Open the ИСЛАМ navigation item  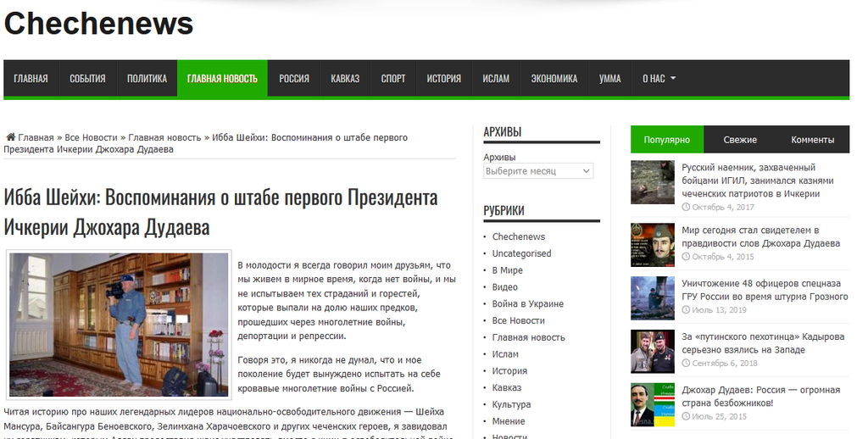click(x=495, y=79)
